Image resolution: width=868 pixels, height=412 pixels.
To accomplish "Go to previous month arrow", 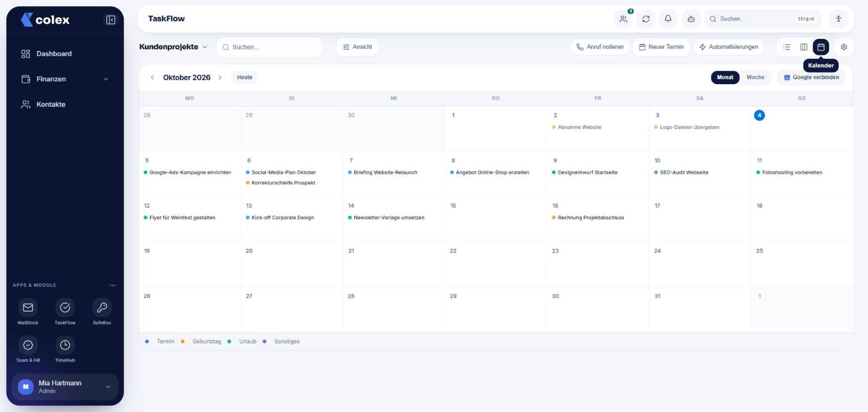I will coord(152,78).
